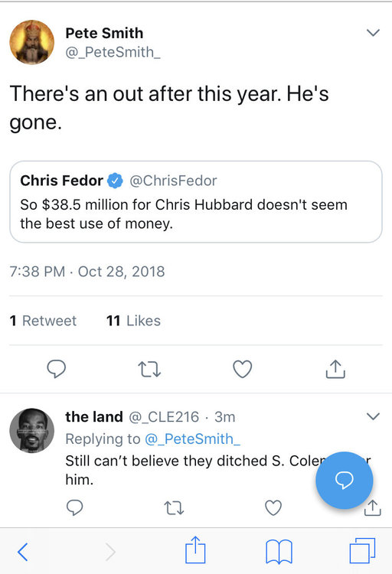The height and width of the screenshot is (574, 392).
Task: Open Pete Smith's profile picture
Action: click(32, 42)
